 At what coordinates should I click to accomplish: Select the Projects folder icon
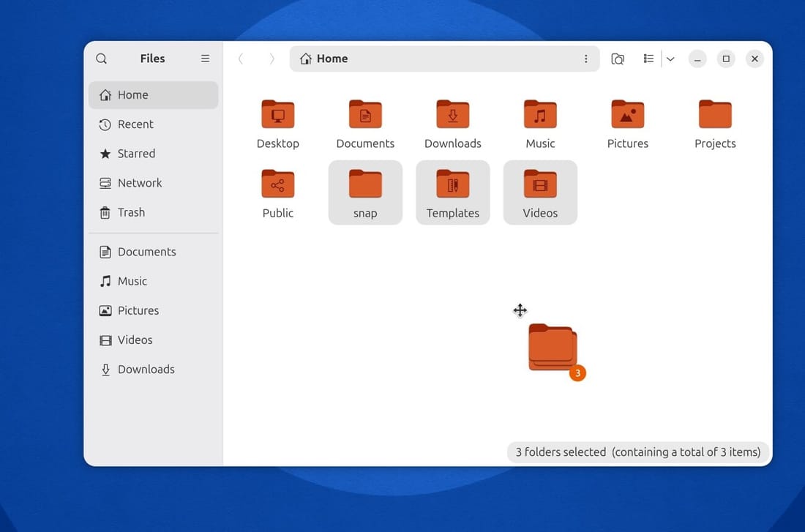click(x=715, y=114)
